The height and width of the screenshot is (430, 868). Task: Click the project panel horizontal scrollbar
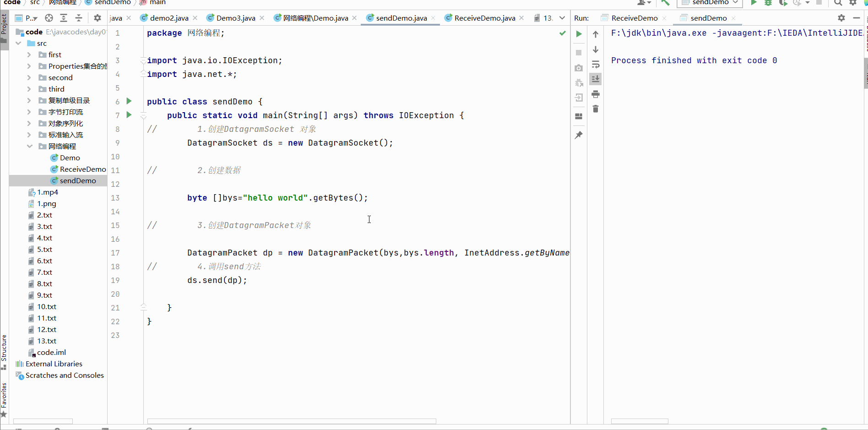(43, 421)
